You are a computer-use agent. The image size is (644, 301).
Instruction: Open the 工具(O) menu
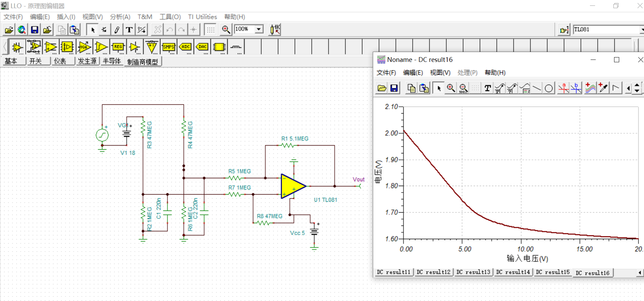(170, 17)
